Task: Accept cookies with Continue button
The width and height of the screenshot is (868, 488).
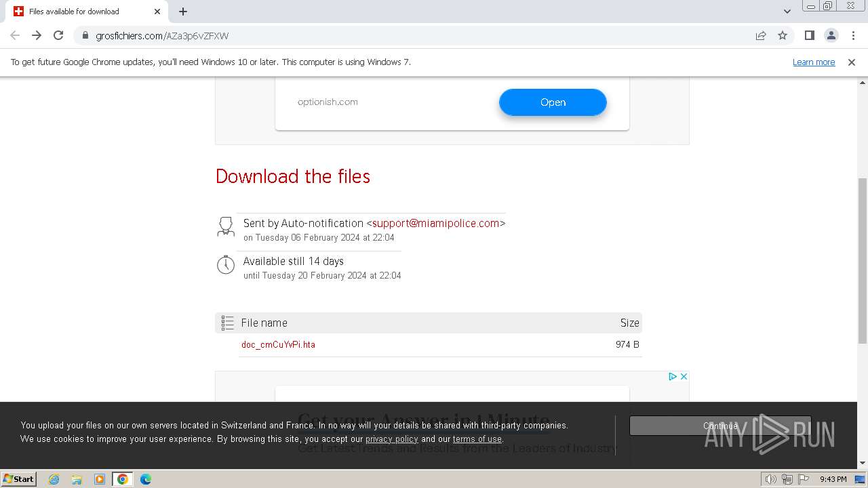Action: [720, 426]
